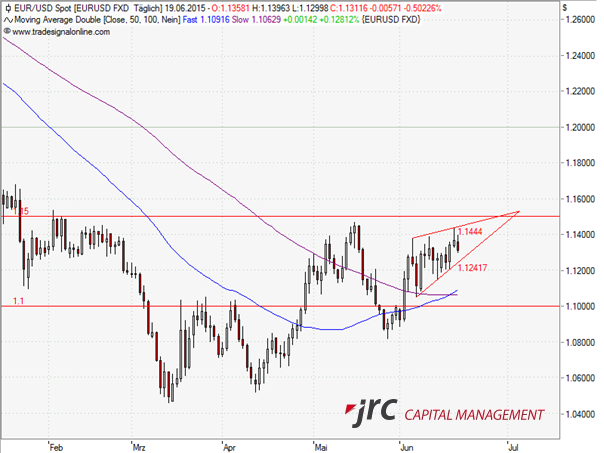Click the candlestick icon before EUR/USD Spot
This screenshot has width=604, height=453.
click(7, 7)
